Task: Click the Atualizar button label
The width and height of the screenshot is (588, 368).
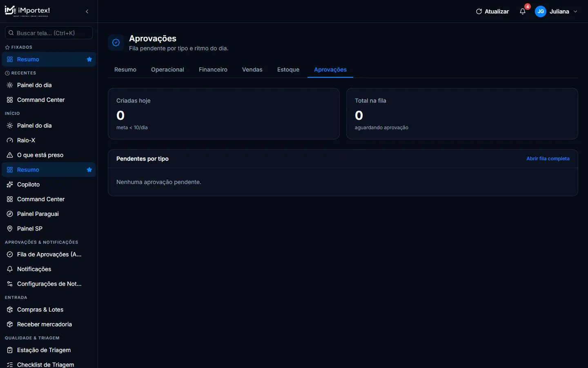Action: [497, 11]
